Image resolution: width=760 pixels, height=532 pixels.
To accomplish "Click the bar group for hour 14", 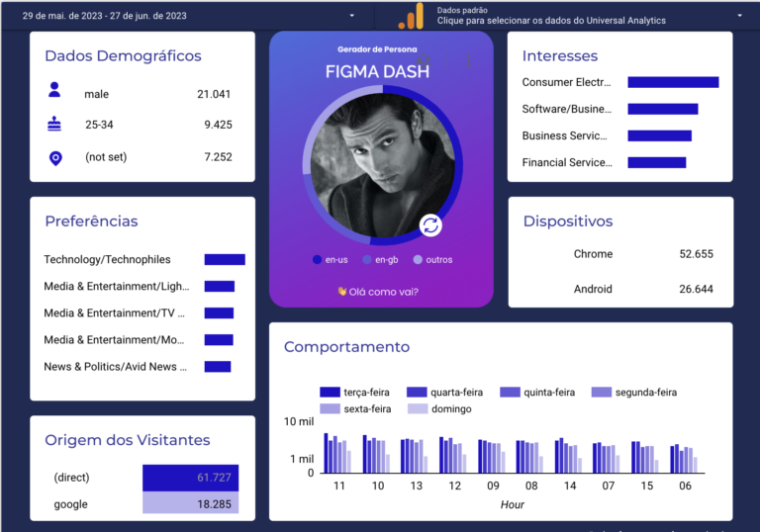I will [568, 456].
